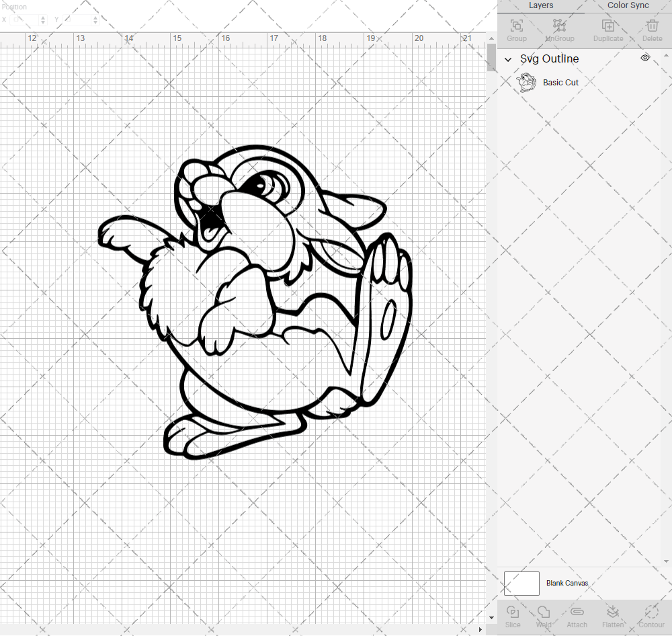This screenshot has height=636, width=672.
Task: Switch to the Layers tab
Action: tap(541, 5)
